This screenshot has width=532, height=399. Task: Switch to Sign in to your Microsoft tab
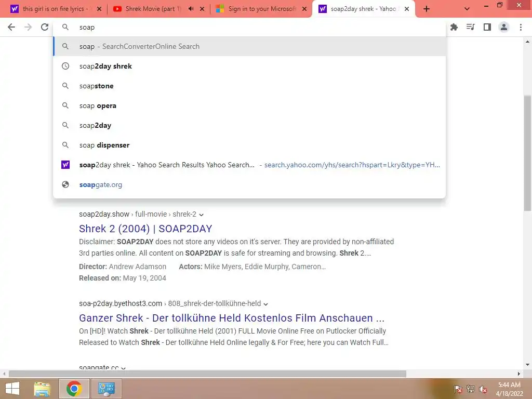click(x=261, y=9)
